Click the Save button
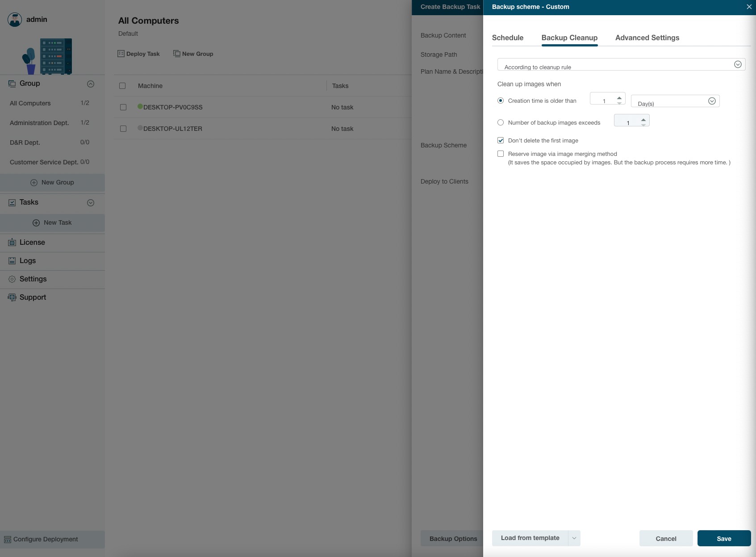This screenshot has width=756, height=557. pos(724,538)
